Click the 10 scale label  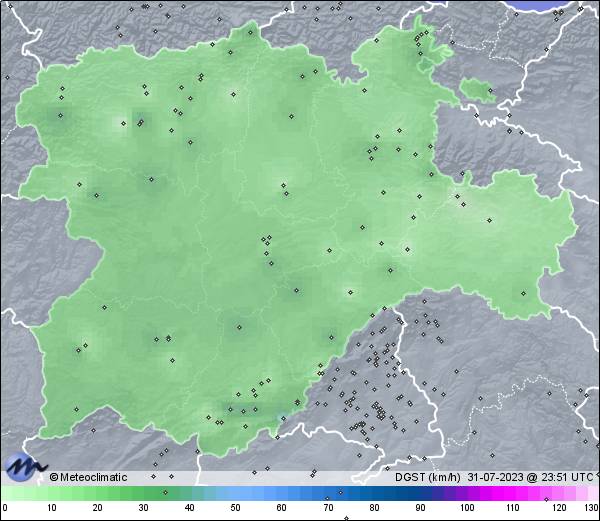(51, 508)
